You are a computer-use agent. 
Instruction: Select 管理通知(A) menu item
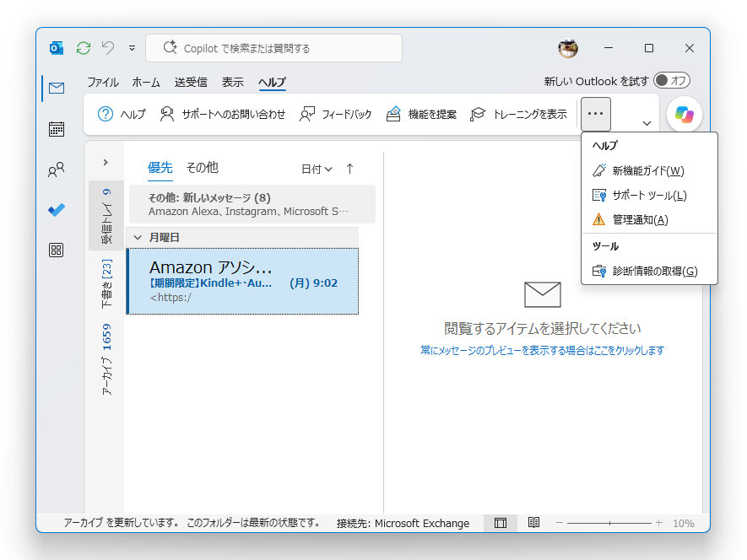(x=649, y=219)
